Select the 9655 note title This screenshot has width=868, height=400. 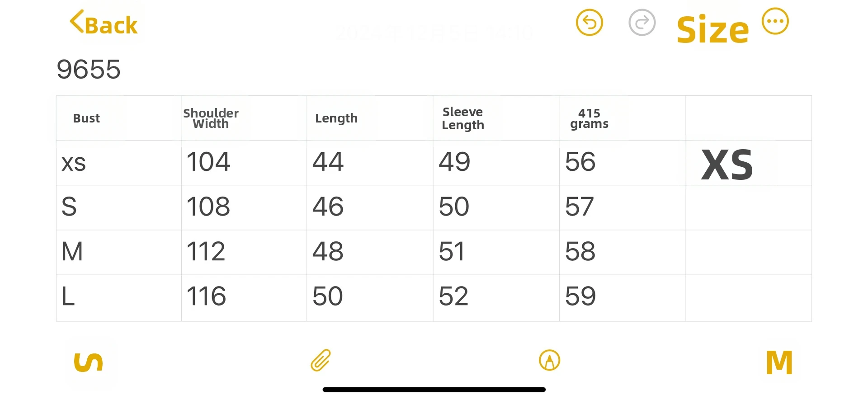[89, 70]
